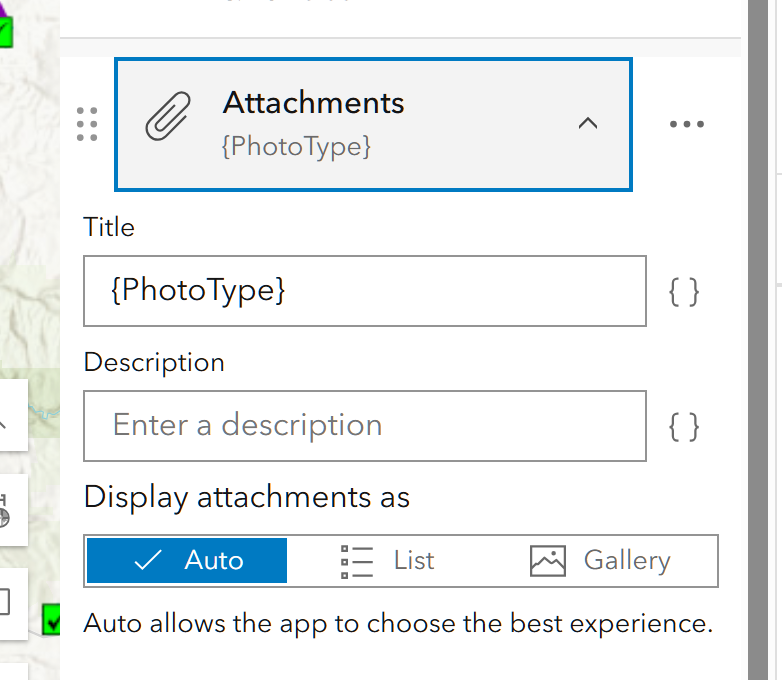Open the three-dot options menu
The height and width of the screenshot is (680, 782).
click(687, 124)
